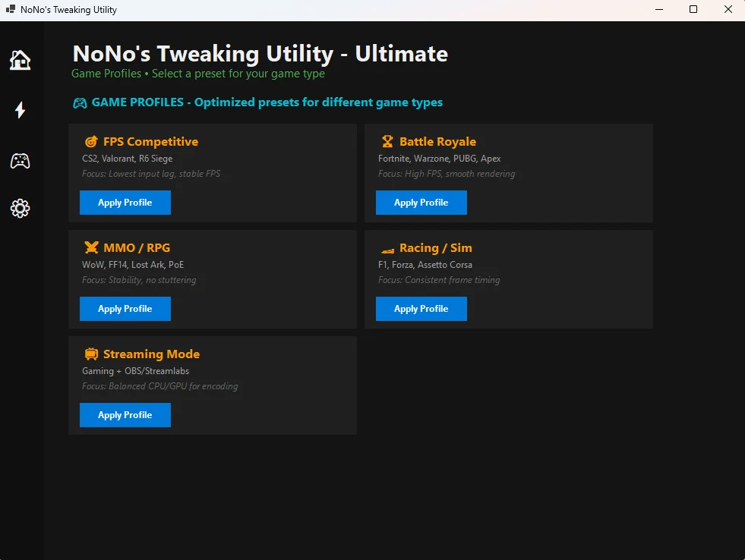
Task: Open the lightning bolt tweaks section in sidebar
Action: 20,110
